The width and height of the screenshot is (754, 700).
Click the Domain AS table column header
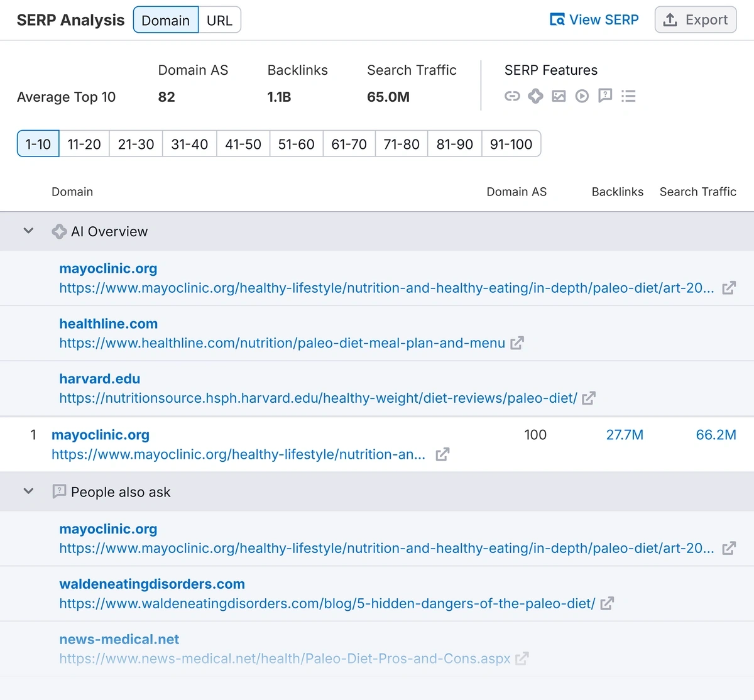point(516,192)
